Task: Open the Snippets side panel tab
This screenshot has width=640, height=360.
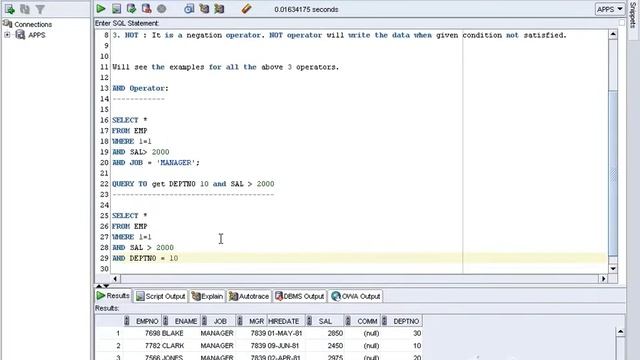Action: point(633,15)
